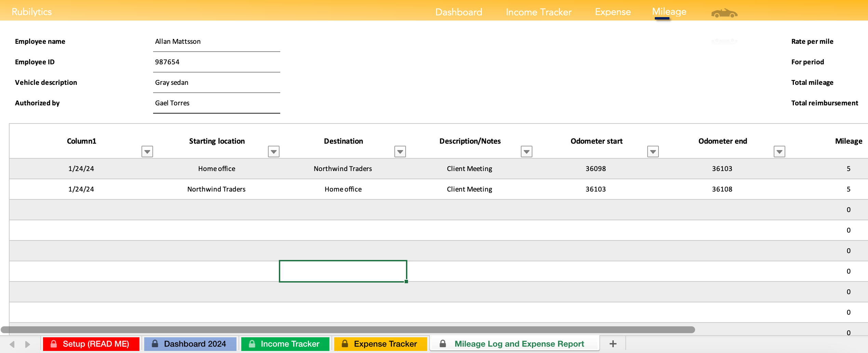Click the Vehicle description input field
This screenshot has width=868, height=353.
tap(216, 82)
